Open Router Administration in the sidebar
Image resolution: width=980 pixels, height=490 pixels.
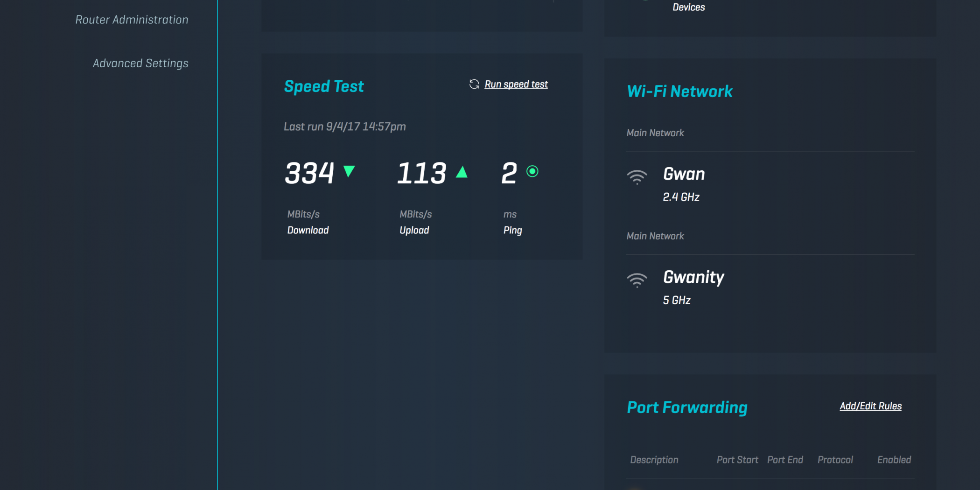132,20
